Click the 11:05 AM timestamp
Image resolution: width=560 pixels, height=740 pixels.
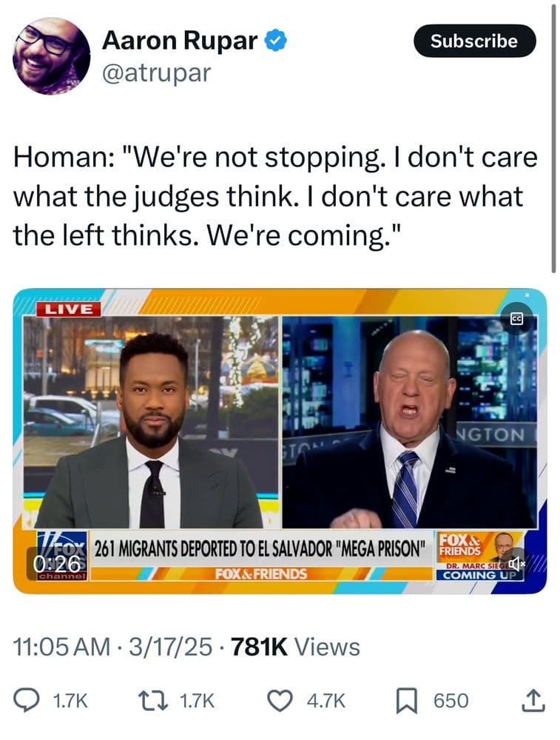(62, 647)
